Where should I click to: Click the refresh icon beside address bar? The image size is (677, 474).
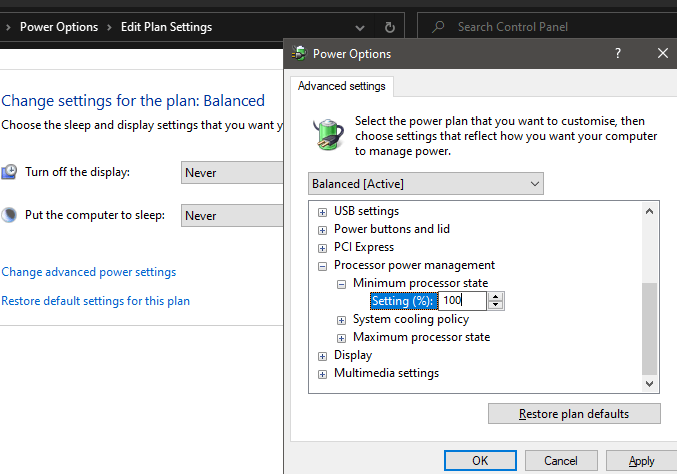tap(389, 27)
